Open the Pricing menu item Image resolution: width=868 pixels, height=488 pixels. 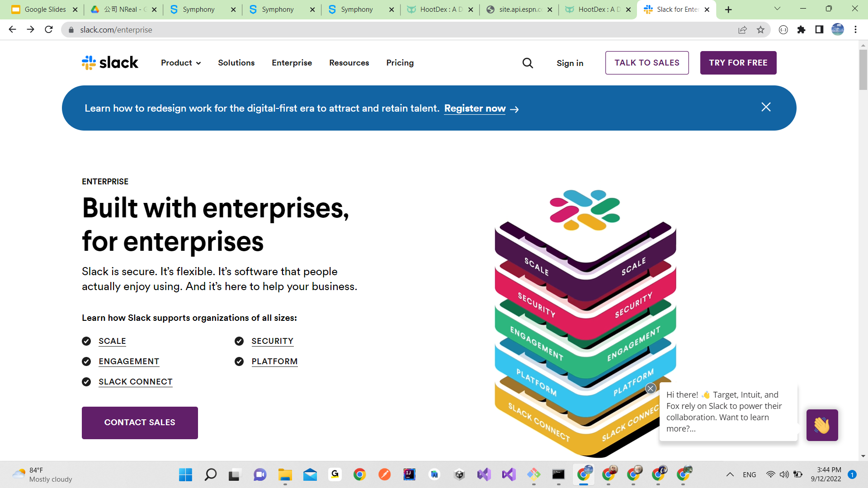(x=400, y=63)
